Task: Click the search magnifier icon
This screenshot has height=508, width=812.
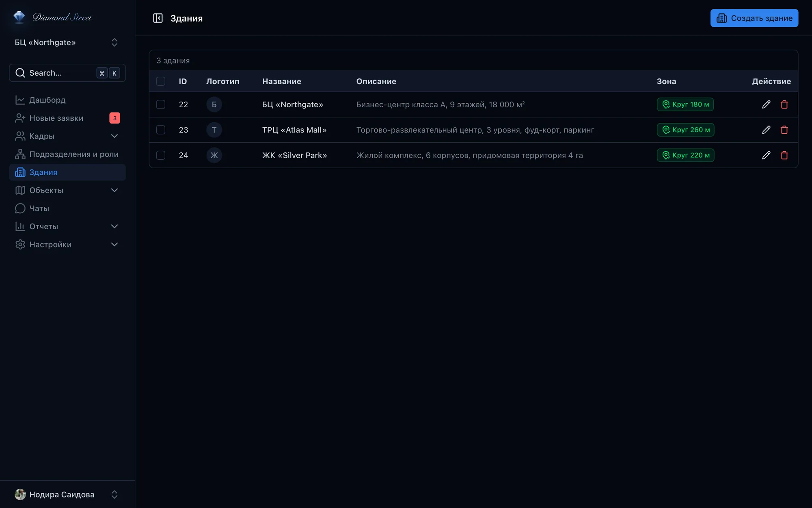Action: [x=20, y=73]
